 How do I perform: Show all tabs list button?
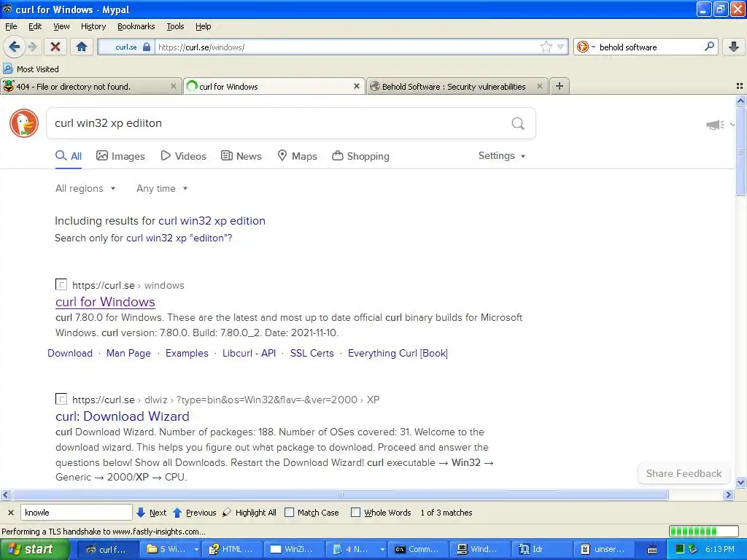click(x=740, y=86)
